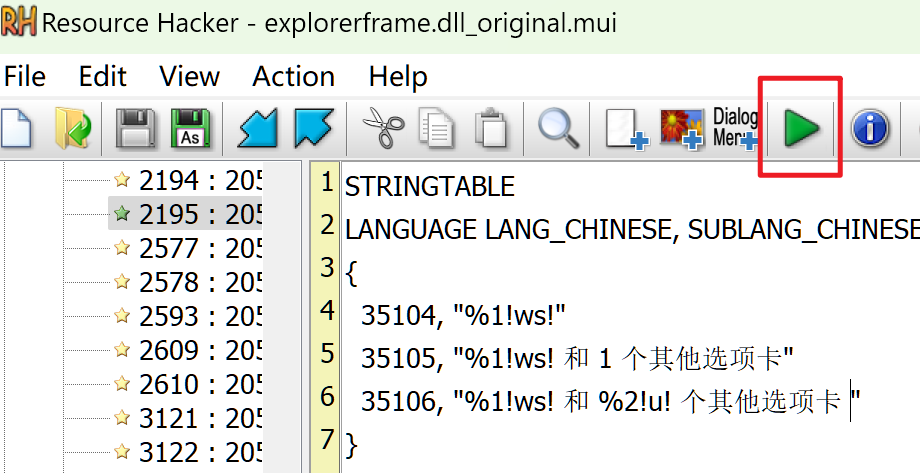
Task: Click the Dialog Menu add icon
Action: pos(735,127)
